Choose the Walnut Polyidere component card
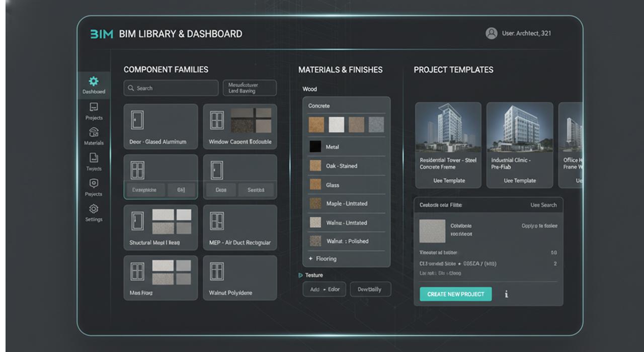Viewport: 644px width, 352px height. point(240,278)
